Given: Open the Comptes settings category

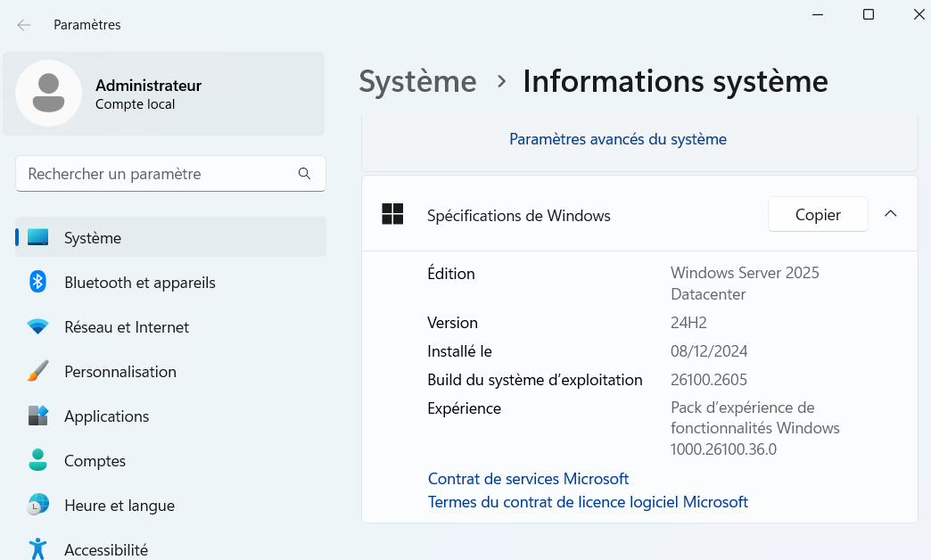Looking at the screenshot, I should coord(95,461).
